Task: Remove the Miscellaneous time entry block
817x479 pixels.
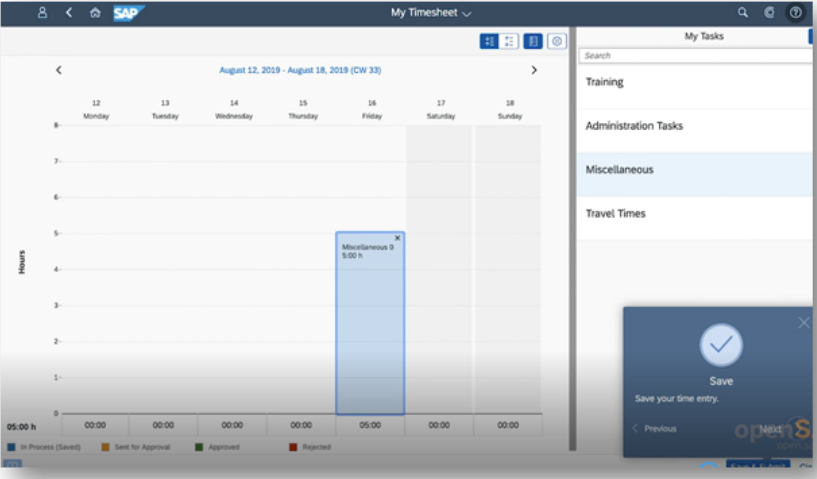Action: (397, 238)
